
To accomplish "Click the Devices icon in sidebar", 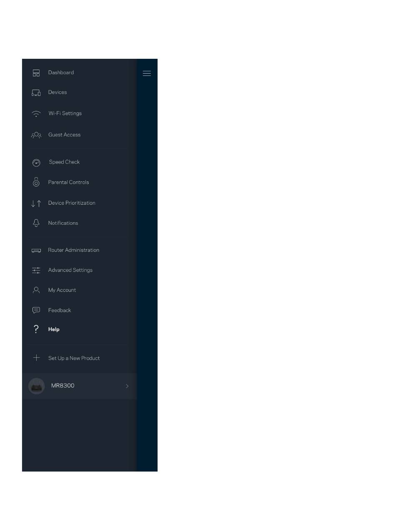I will click(x=36, y=93).
